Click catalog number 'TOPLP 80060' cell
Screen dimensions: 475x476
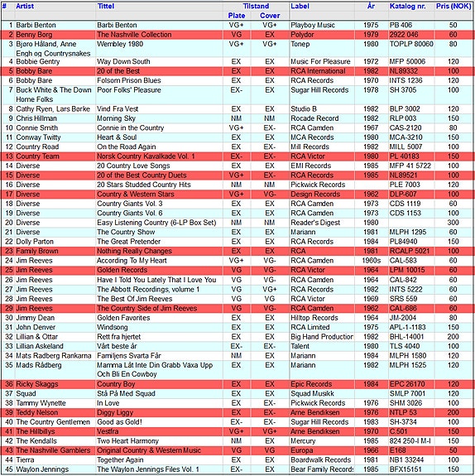(x=411, y=44)
